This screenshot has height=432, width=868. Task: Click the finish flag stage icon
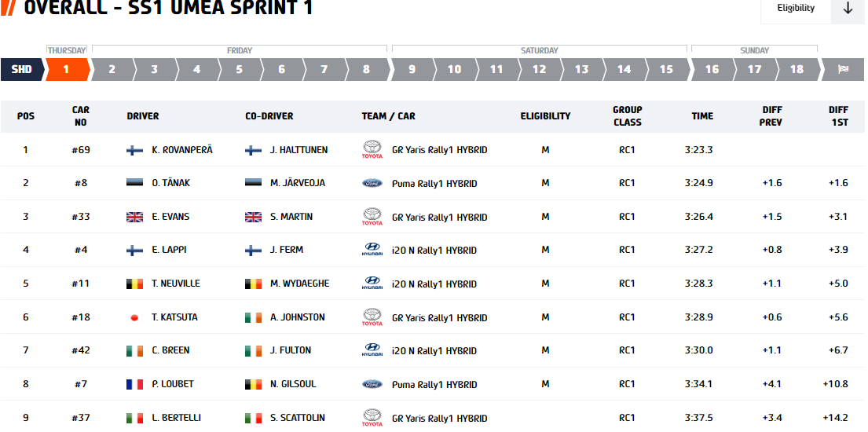tap(843, 69)
